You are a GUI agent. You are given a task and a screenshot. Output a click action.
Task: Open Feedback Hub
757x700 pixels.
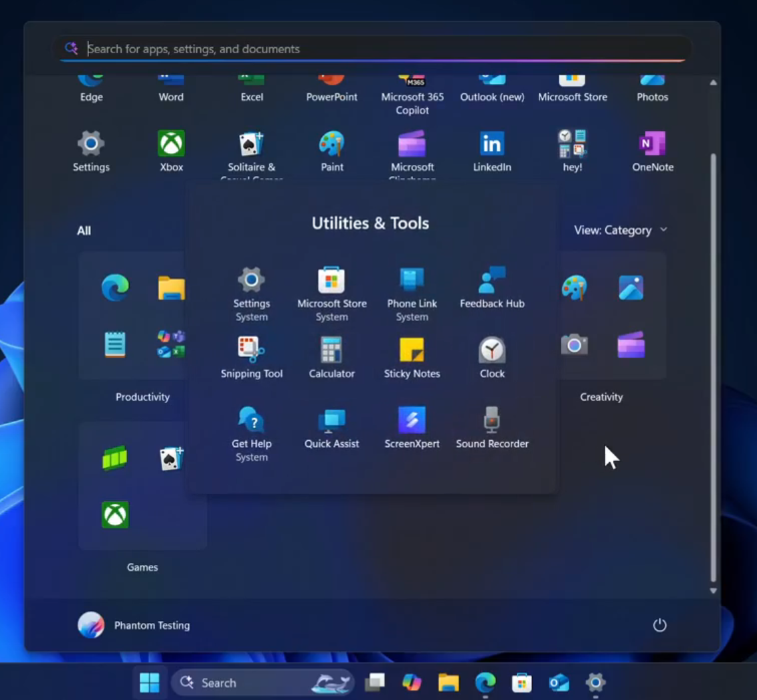(492, 287)
